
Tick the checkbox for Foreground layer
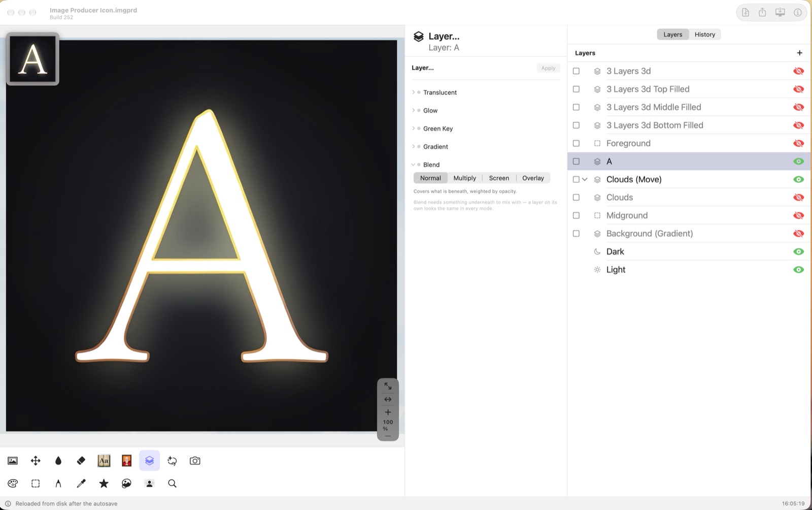point(576,143)
